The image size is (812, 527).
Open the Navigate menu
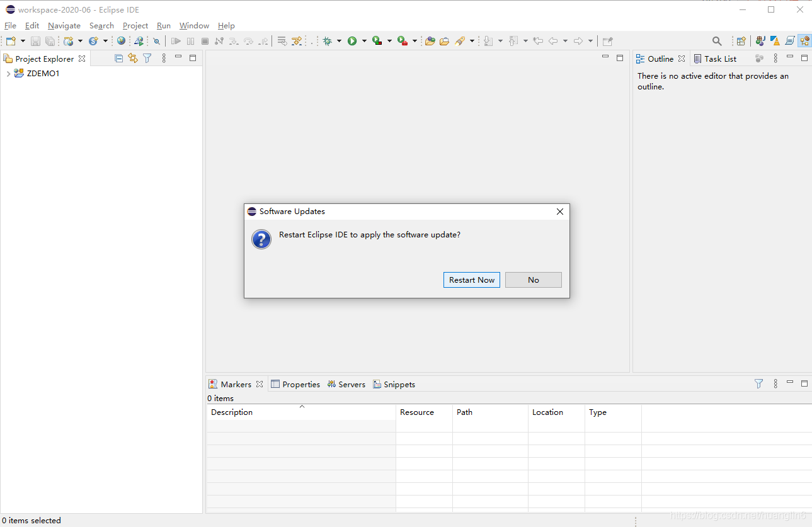coord(64,26)
